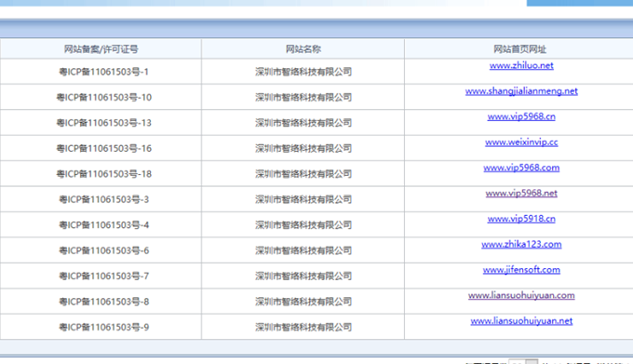Image resolution: width=633 pixels, height=364 pixels.
Task: Open the www.liansuohuiyuan.com link
Action: pos(521,295)
